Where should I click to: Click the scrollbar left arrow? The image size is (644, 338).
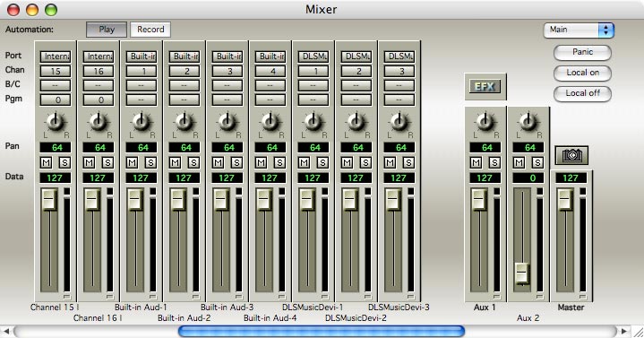coord(5,331)
